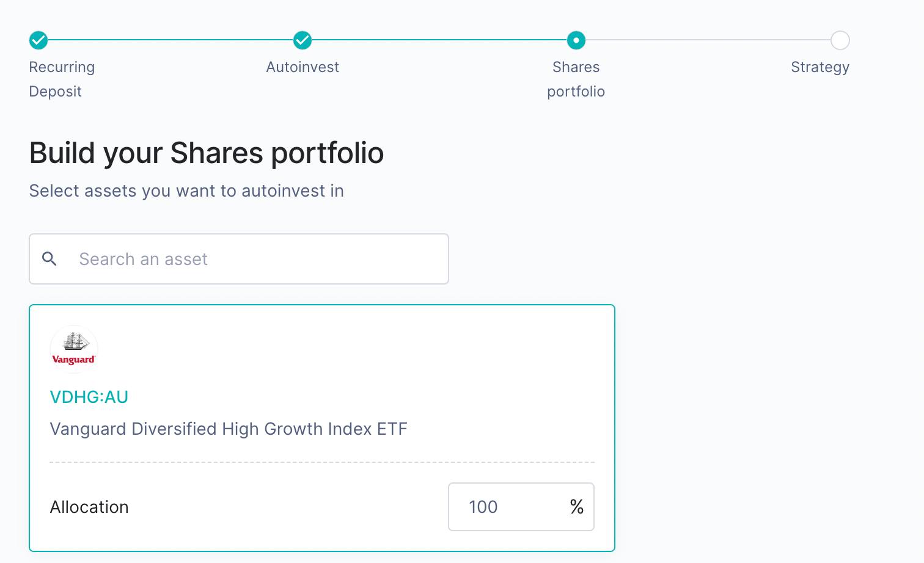Open the VDHG:AU ticker link
This screenshot has width=924, height=563.
point(89,397)
